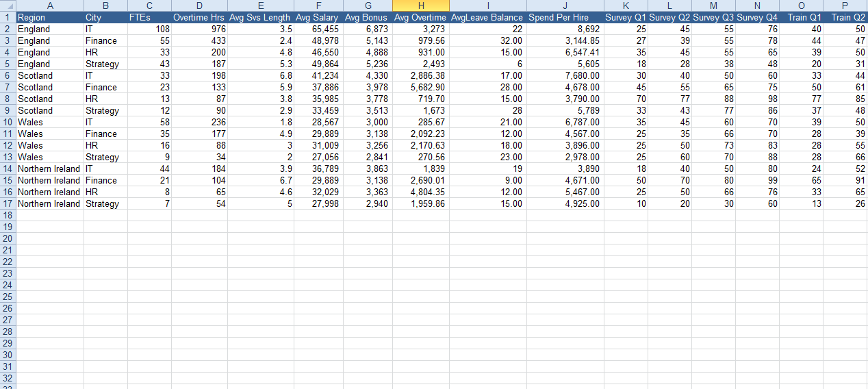Select the Spend Per Hire value 7,680.00
Viewport: 868px width, 389px height.
565,75
